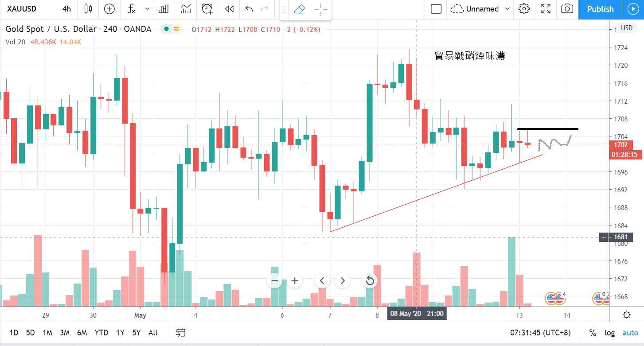This screenshot has height=346, width=644.
Task: Click the UTC+8 timezone clock
Action: pyautogui.click(x=540, y=333)
